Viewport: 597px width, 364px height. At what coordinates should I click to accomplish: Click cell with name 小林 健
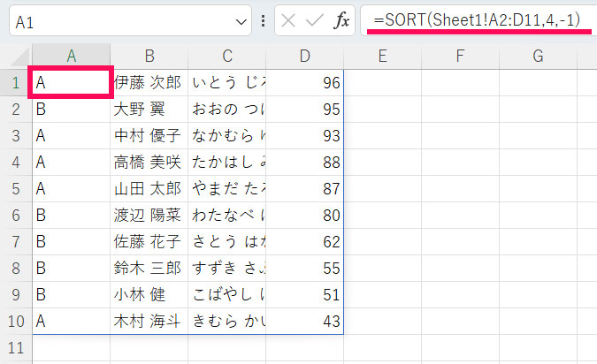(149, 295)
